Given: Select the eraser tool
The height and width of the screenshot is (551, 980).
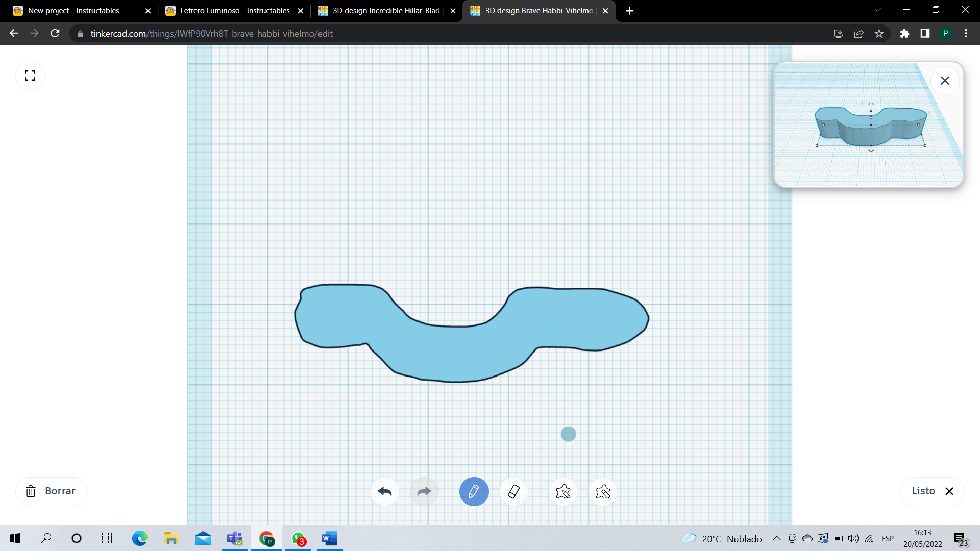Looking at the screenshot, I should coord(513,492).
